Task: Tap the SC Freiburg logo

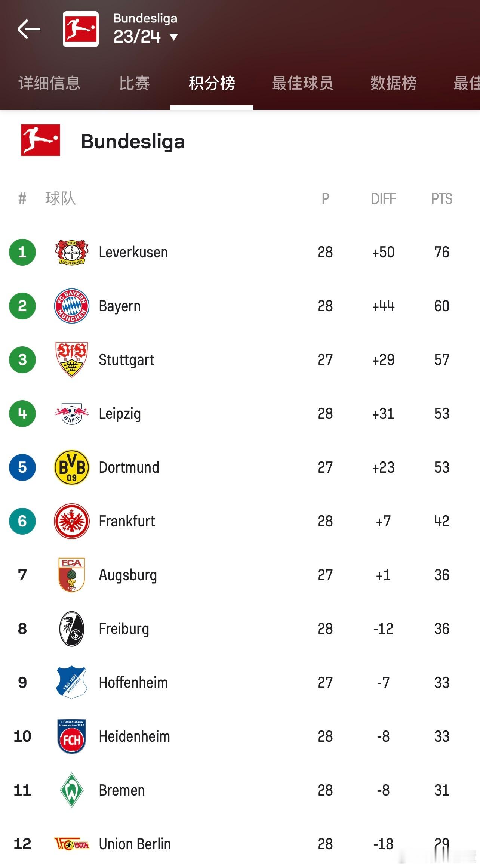Action: [72, 629]
